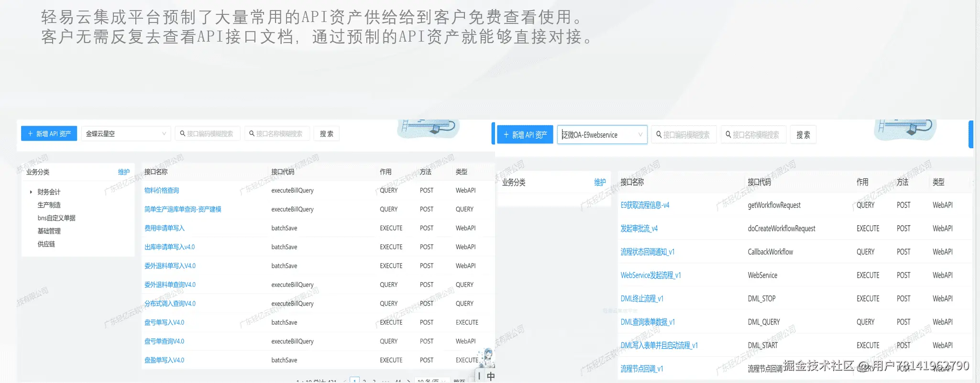Click the DML_START code cell
980x383 pixels.
pyautogui.click(x=762, y=345)
